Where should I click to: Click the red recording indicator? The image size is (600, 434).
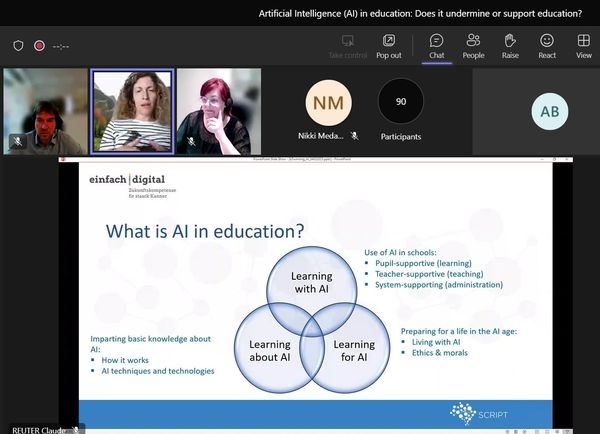39,46
